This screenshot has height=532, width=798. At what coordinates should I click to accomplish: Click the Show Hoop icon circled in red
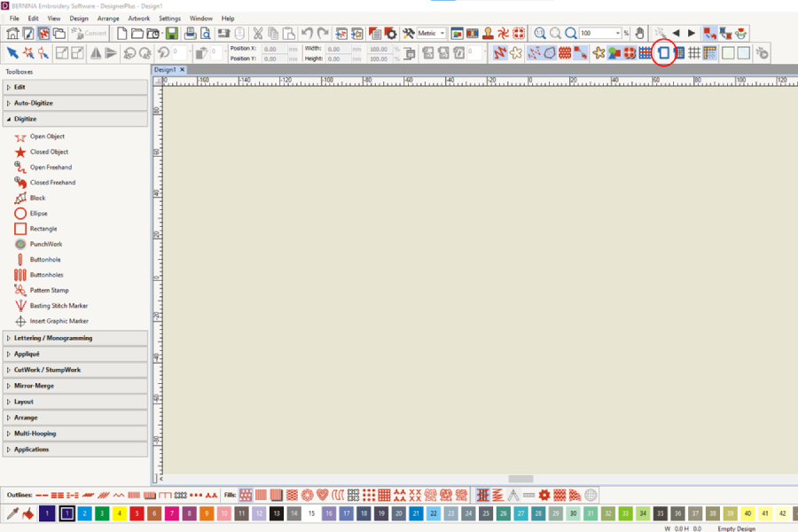coord(663,53)
